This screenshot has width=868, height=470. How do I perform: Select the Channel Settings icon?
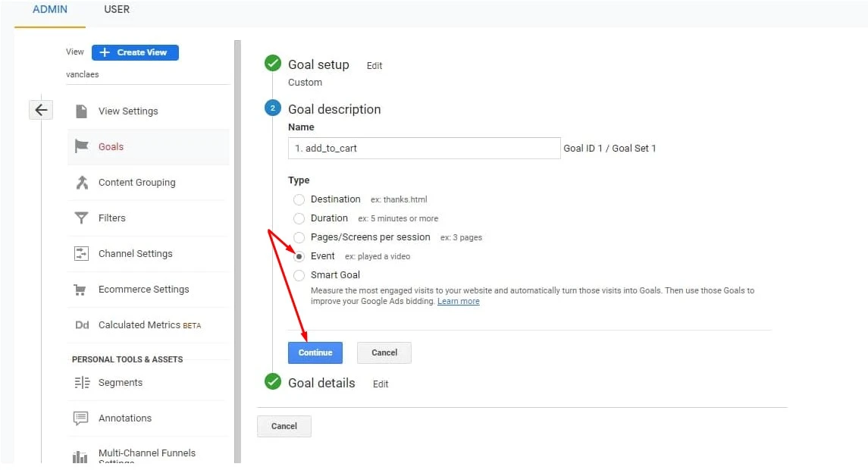[83, 253]
